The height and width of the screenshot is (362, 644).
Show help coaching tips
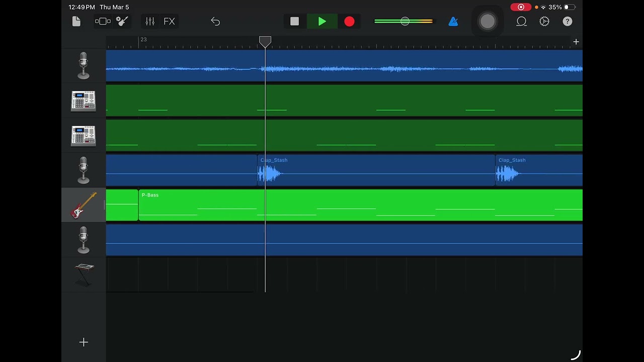point(568,21)
